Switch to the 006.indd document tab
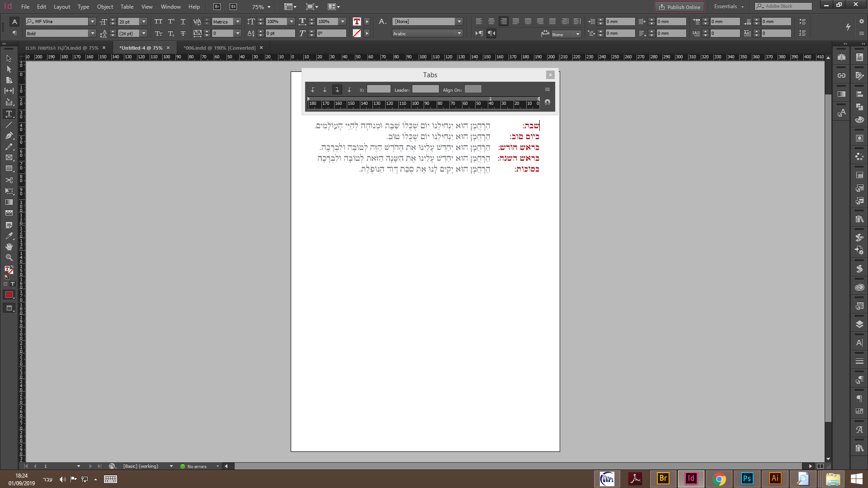This screenshot has width=868, height=488. click(219, 48)
